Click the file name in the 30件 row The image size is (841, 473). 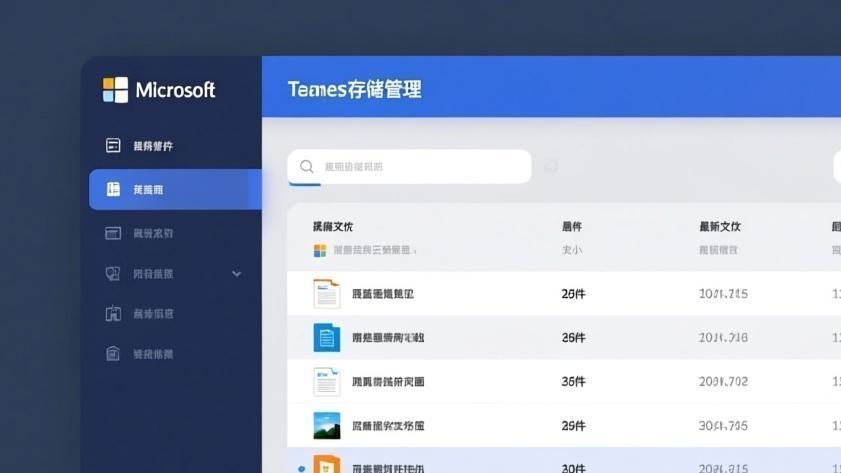[388, 469]
